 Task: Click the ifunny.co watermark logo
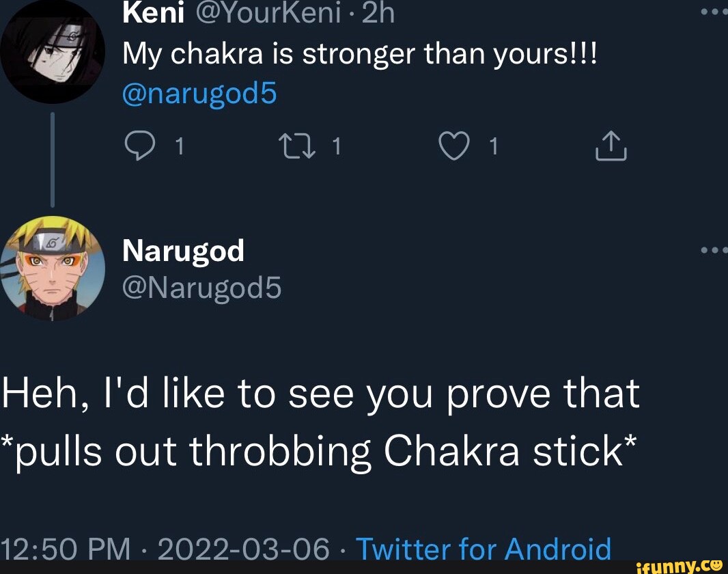pos(681,564)
